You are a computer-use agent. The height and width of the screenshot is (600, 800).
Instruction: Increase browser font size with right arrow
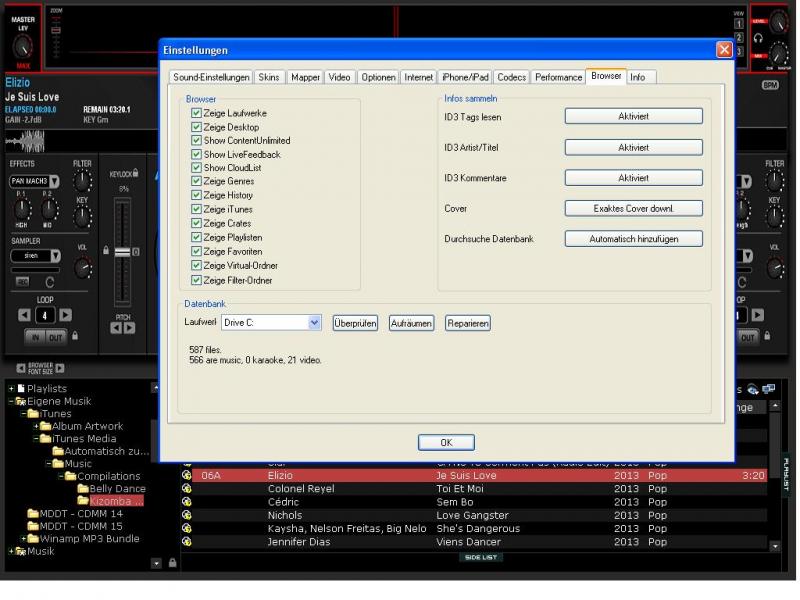click(61, 368)
